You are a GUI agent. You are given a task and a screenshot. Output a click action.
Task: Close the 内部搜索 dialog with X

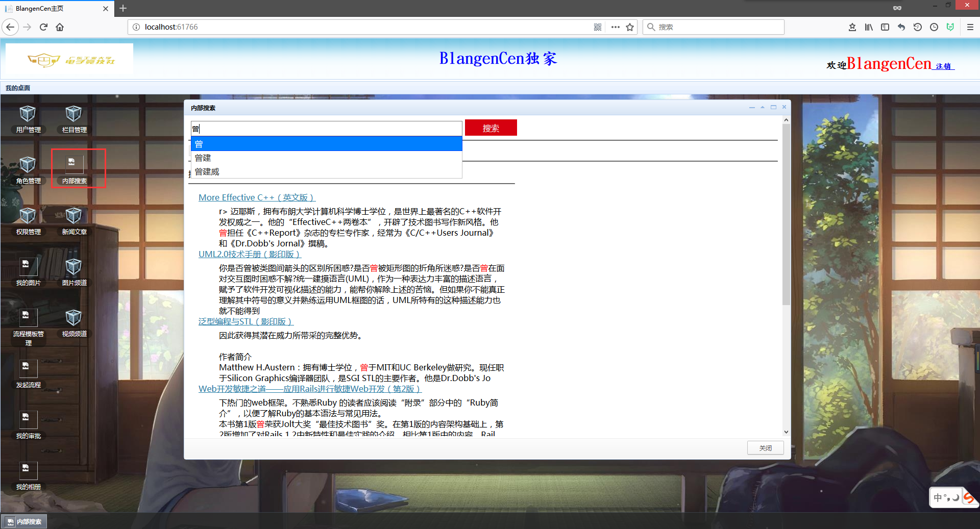pyautogui.click(x=784, y=107)
